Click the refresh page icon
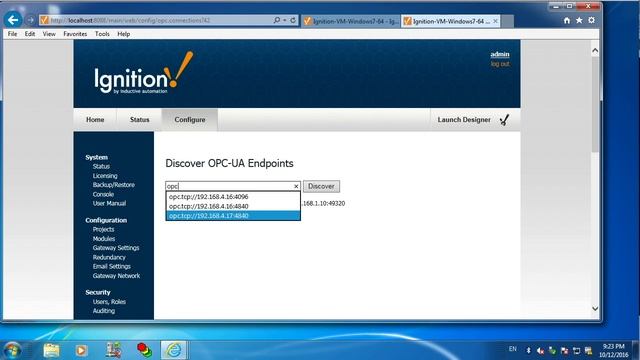 293,20
